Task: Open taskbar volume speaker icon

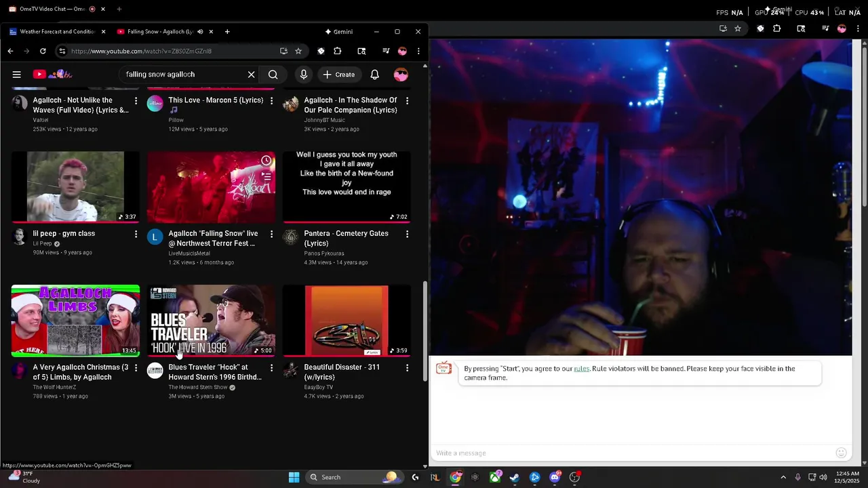Action: coord(823,477)
